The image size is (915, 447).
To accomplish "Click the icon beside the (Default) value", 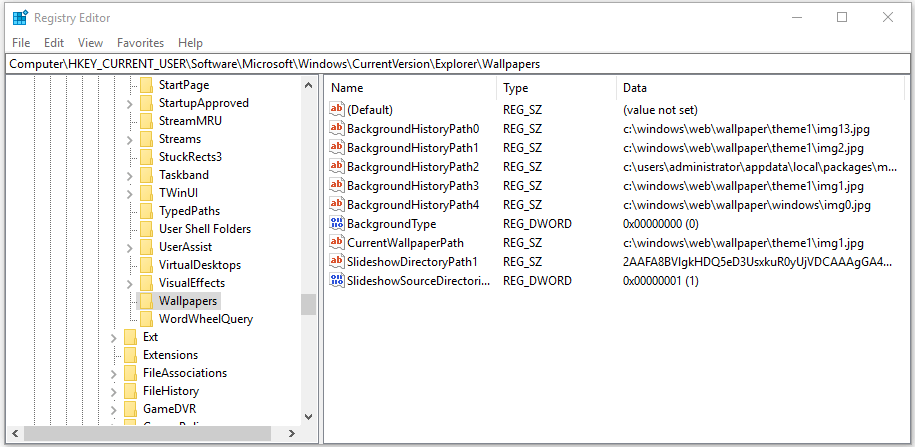I will [337, 110].
